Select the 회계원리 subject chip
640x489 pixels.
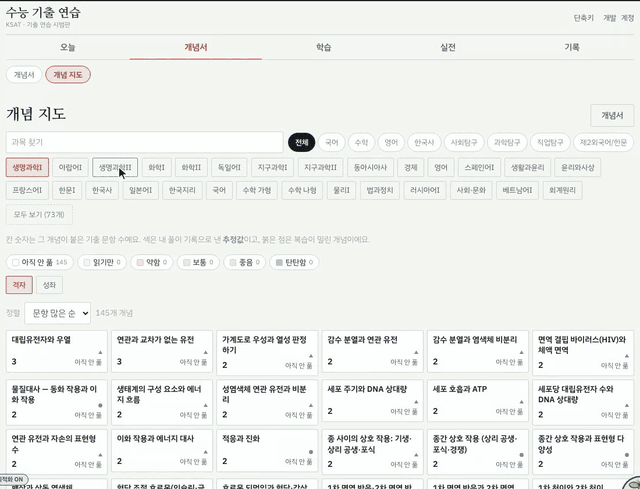(562, 190)
